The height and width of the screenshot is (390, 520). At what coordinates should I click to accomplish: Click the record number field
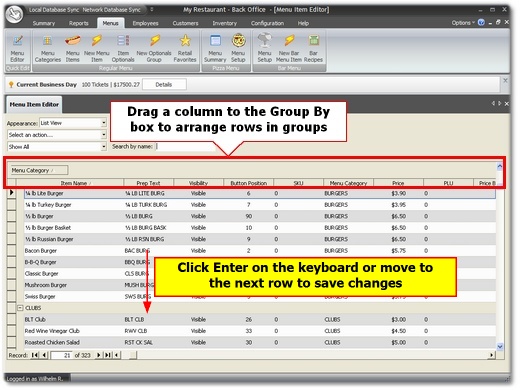click(61, 355)
